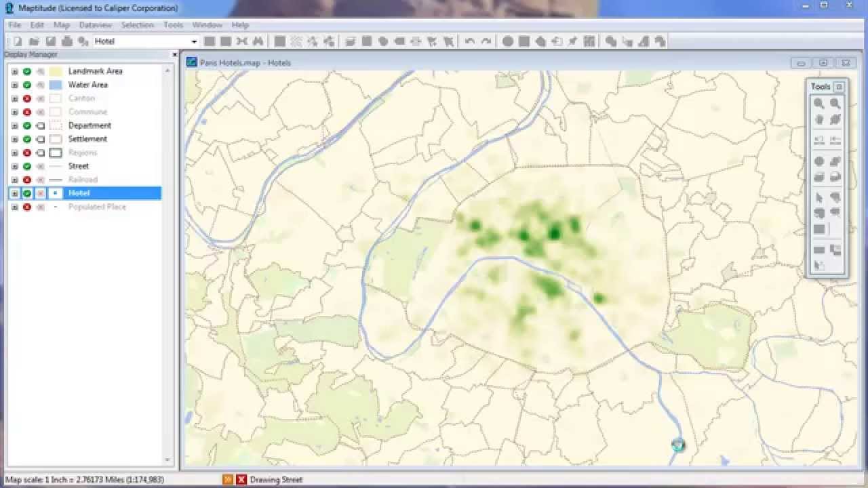Select circle shape tool in Tools palette
Image resolution: width=868 pixels, height=488 pixels.
[819, 162]
